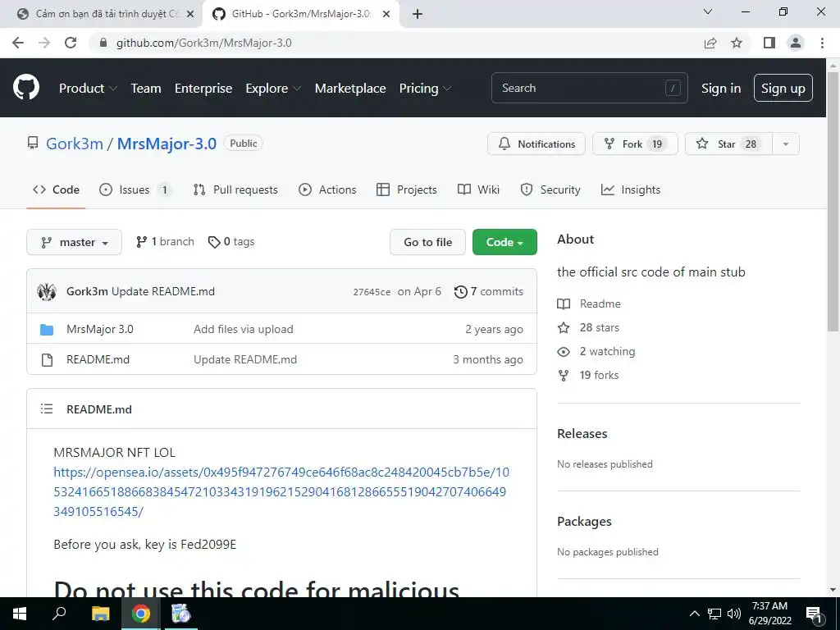Viewport: 840px width, 630px height.
Task: Open Chrome tab search chevron
Action: coord(708,11)
